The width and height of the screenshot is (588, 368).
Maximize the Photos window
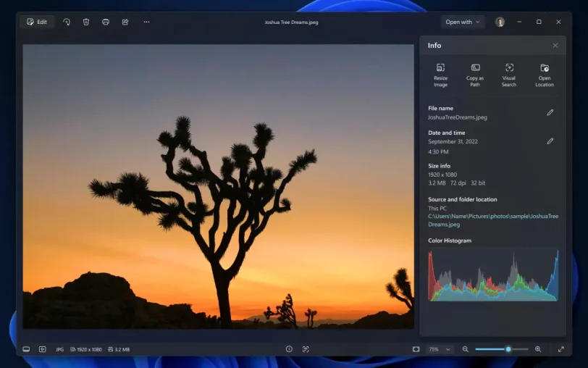(539, 22)
